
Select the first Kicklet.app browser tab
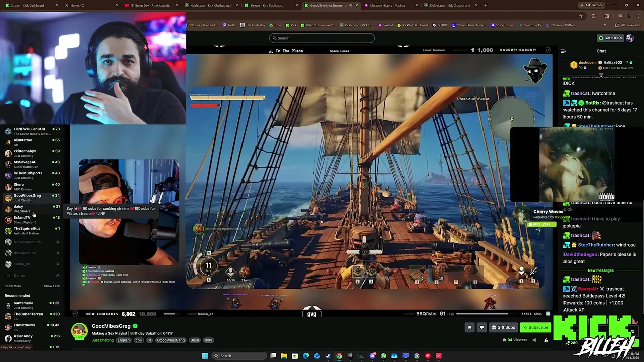point(211,5)
